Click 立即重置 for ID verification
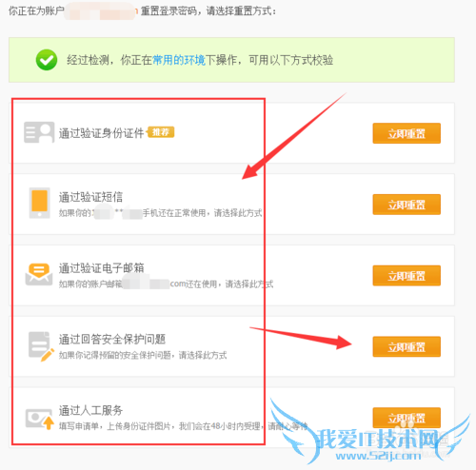476x470 pixels. pos(407,133)
